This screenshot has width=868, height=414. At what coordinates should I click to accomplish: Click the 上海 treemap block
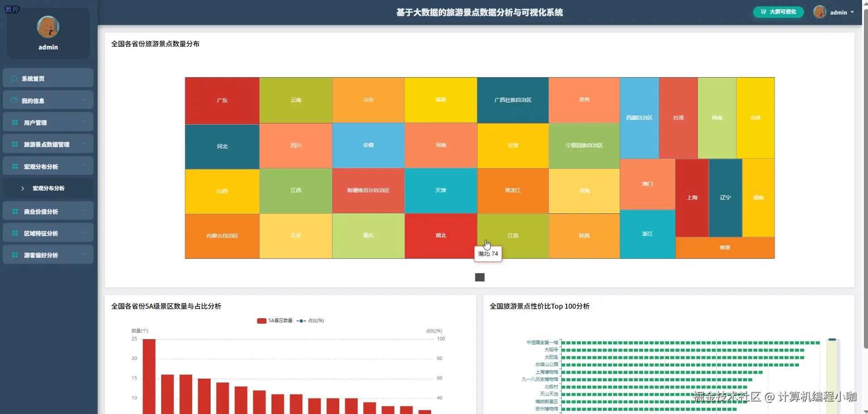692,198
